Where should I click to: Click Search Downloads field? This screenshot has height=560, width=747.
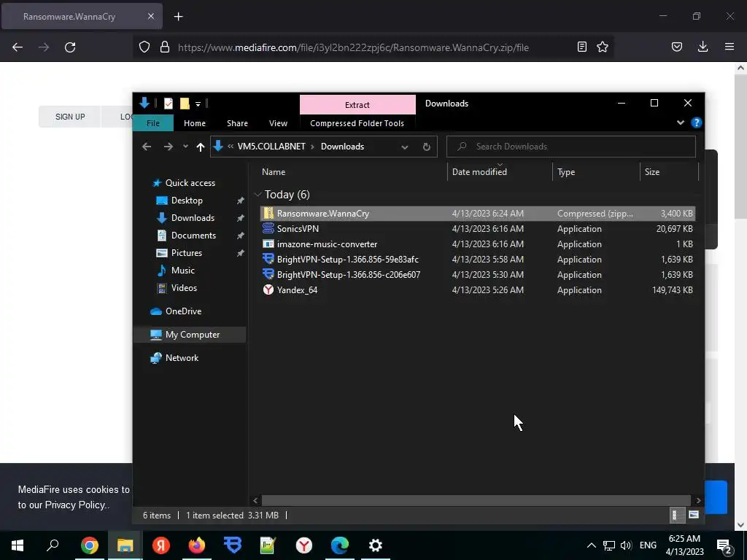571,147
